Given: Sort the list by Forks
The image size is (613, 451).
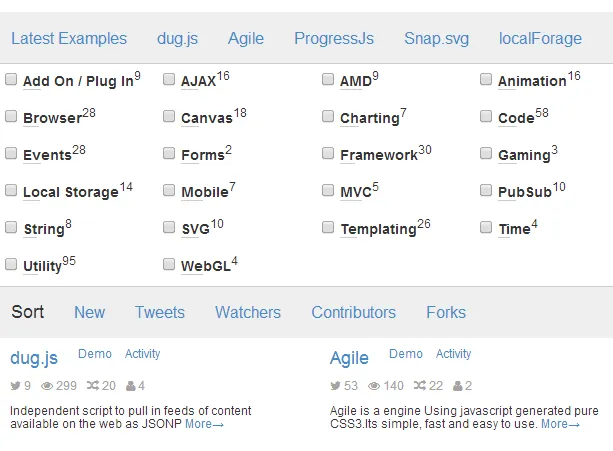Looking at the screenshot, I should pyautogui.click(x=446, y=312).
